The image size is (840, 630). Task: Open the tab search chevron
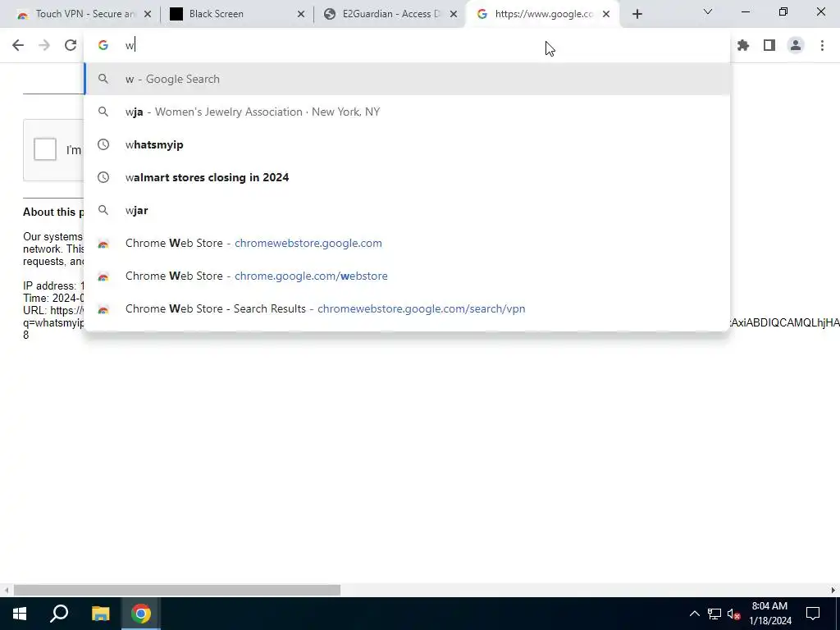click(x=708, y=11)
